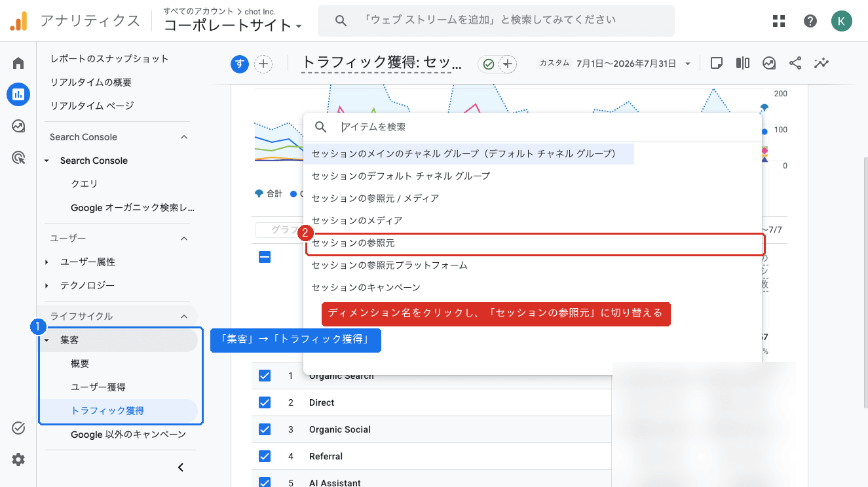Click the compare columns icon
868x487 pixels.
(743, 63)
